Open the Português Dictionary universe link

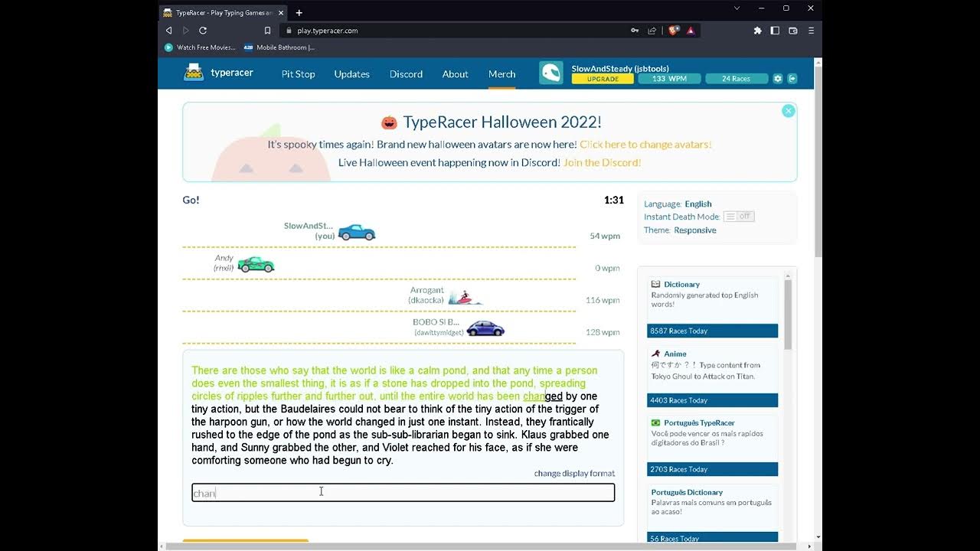(x=687, y=492)
